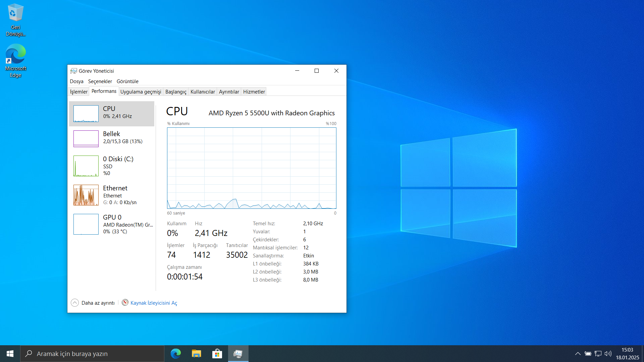Click the Temel hız 2,10 GHz value
644x362 pixels.
pos(313,223)
